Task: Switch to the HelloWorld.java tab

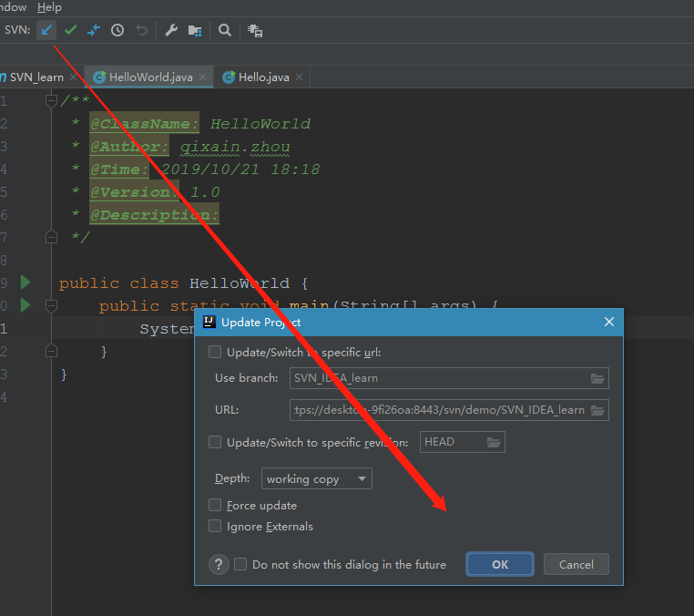Action: [148, 77]
